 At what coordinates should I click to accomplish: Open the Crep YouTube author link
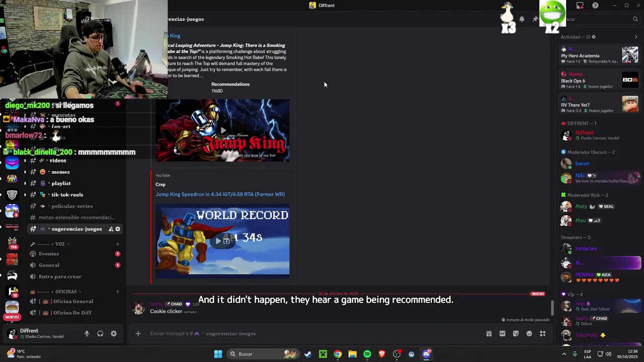tap(160, 185)
